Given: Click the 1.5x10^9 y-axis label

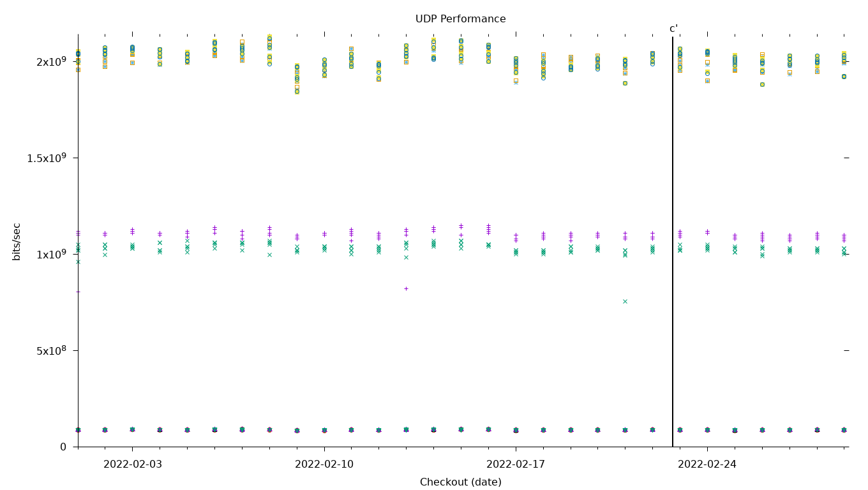Looking at the screenshot, I should click(x=46, y=158).
